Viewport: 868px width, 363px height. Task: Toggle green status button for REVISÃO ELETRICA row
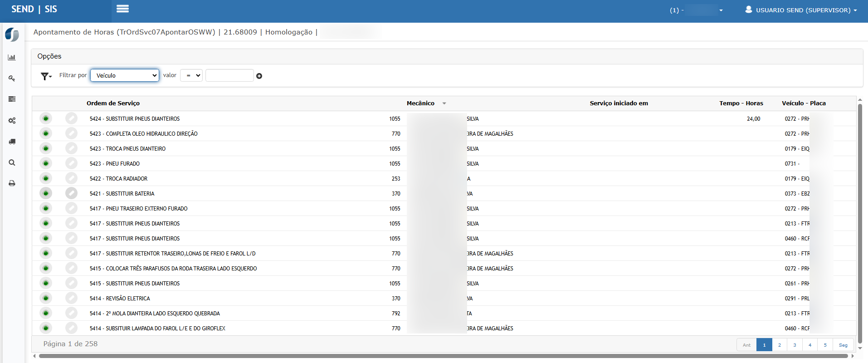pos(46,298)
